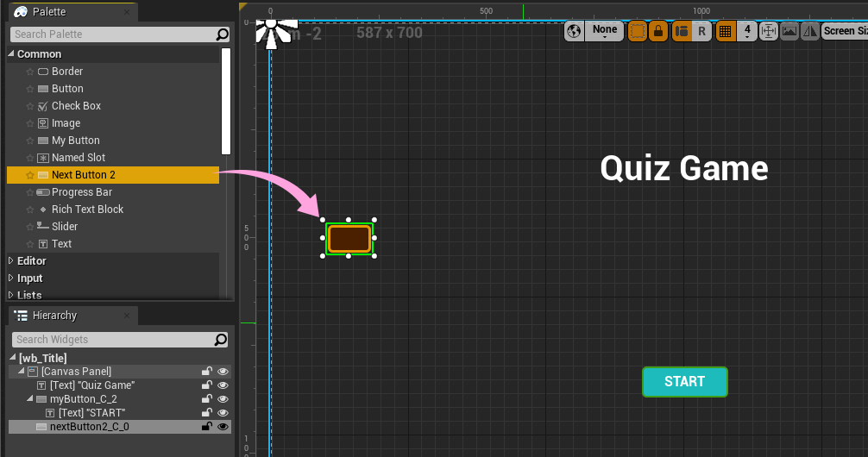Screen dimensions: 868x457
Task: Select My Button in the palette
Action: coord(113,140)
